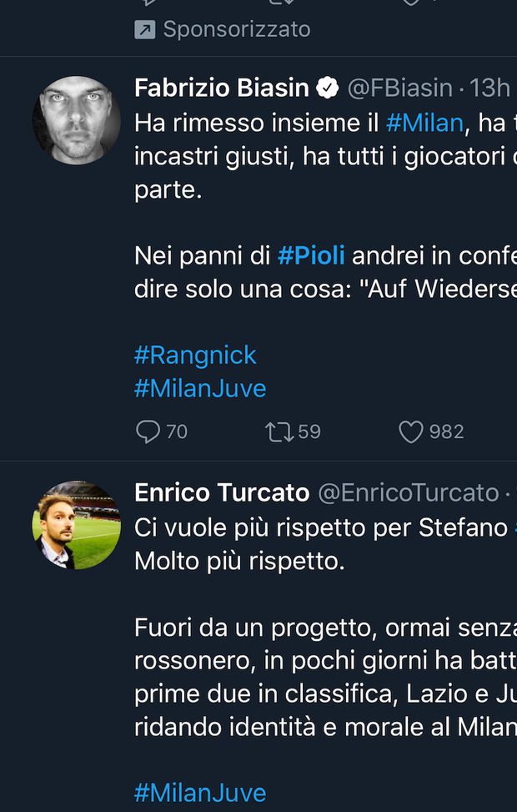Open tweet via text "Nei panni di"

pyautogui.click(x=202, y=256)
